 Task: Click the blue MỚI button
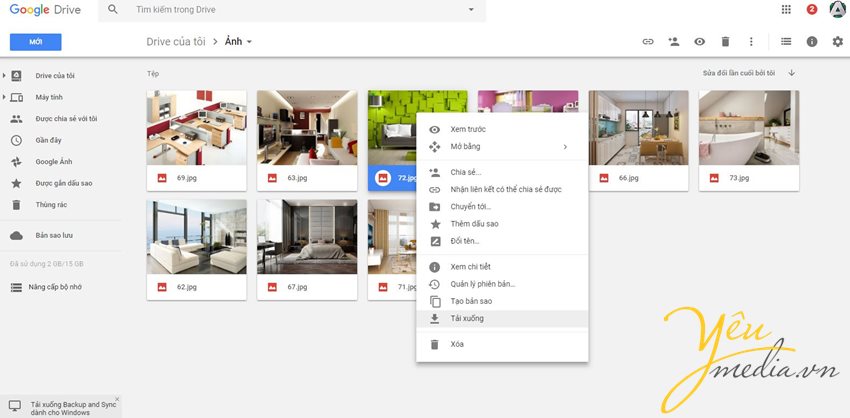36,42
